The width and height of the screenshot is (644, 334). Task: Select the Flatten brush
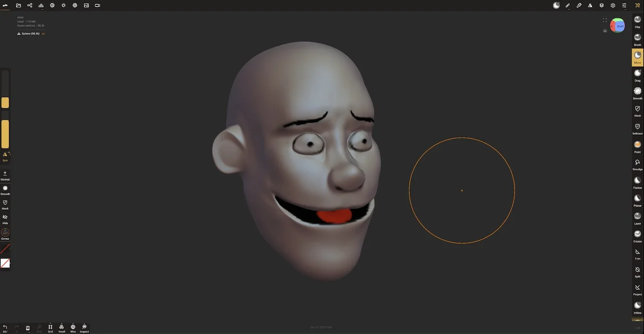[x=637, y=183]
